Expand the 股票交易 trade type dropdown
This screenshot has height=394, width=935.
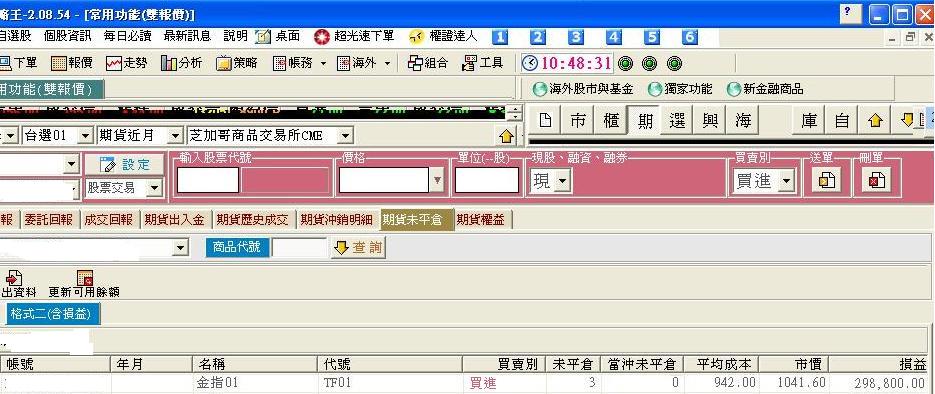(154, 189)
